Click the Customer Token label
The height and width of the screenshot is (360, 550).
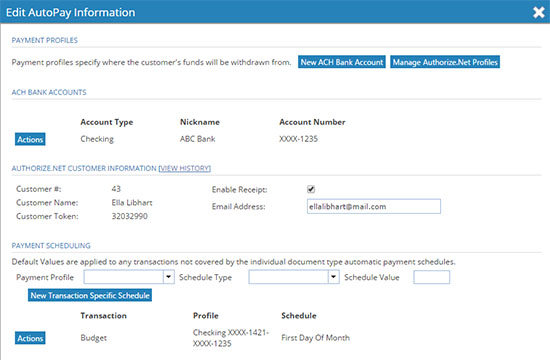pyautogui.click(x=47, y=216)
